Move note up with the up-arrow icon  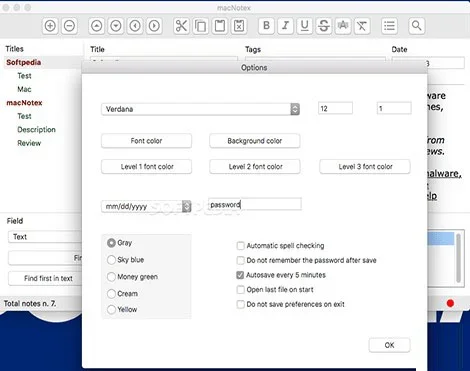tap(97, 26)
